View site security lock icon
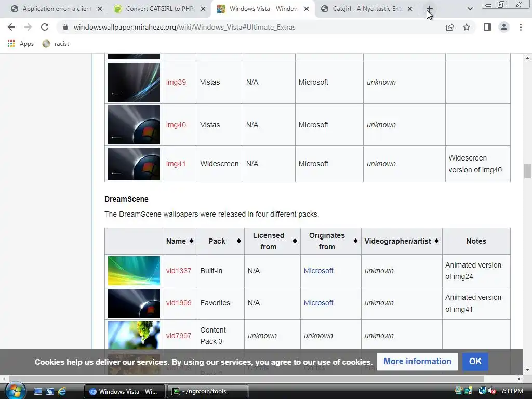The width and height of the screenshot is (532, 399). 65,27
